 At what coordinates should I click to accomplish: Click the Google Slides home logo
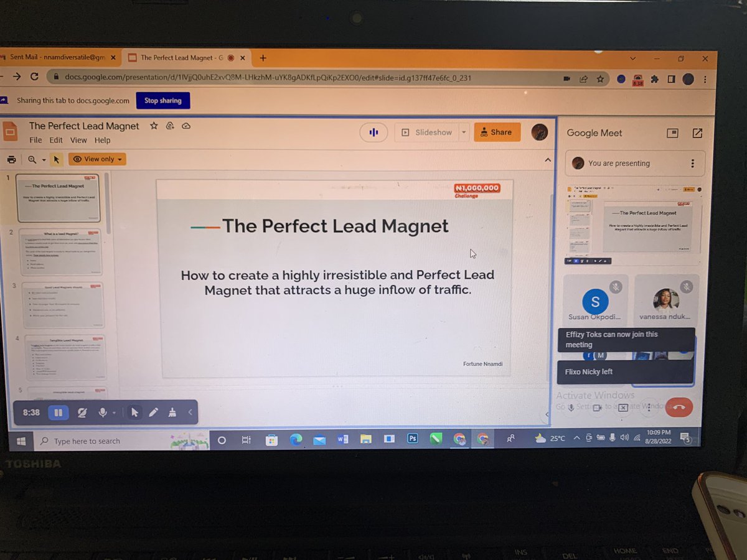click(10, 132)
